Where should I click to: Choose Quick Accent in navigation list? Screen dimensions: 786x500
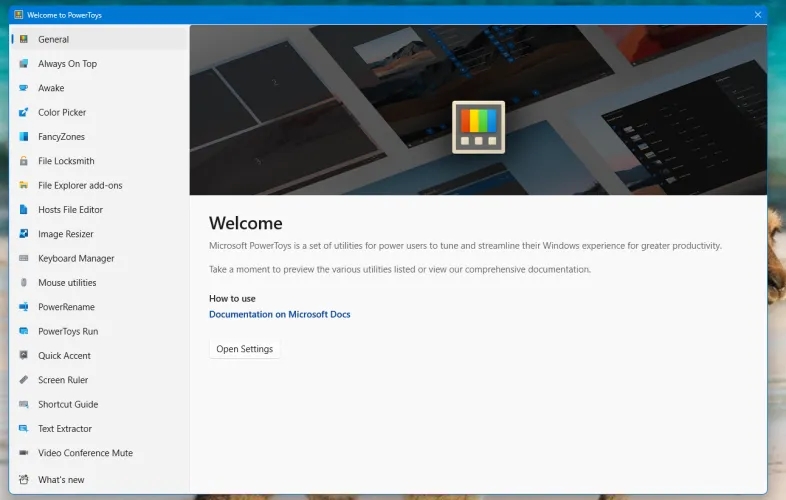click(x=64, y=356)
